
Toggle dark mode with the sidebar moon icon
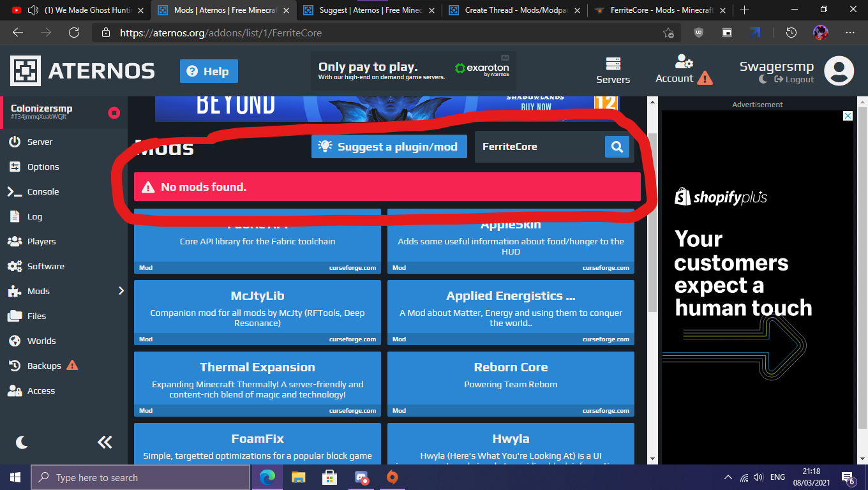click(22, 442)
